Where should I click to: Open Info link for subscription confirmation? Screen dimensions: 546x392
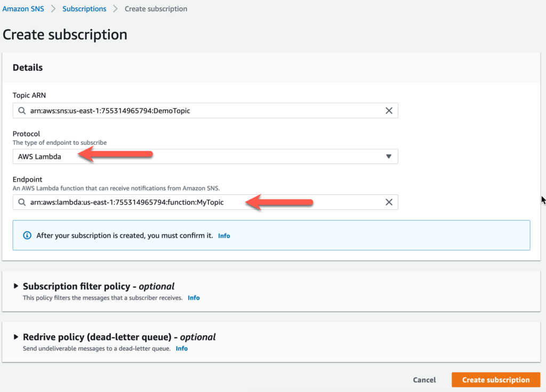coord(224,236)
